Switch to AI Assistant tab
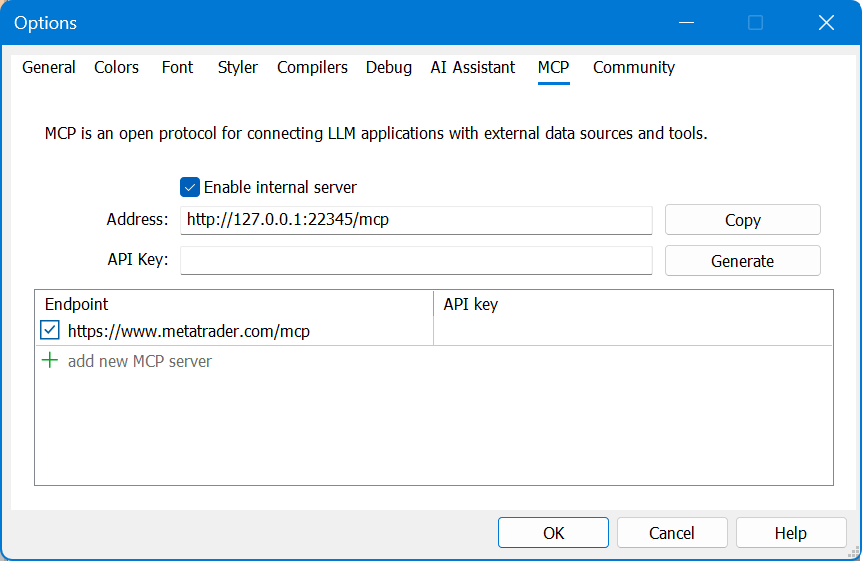Screen dimensions: 862x561 [473, 67]
